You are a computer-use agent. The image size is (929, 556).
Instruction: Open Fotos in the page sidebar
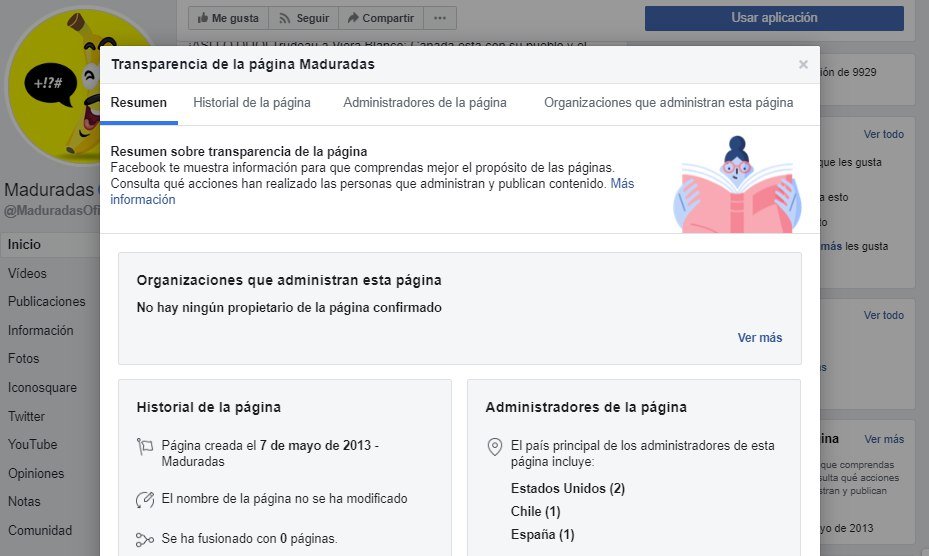click(23, 359)
